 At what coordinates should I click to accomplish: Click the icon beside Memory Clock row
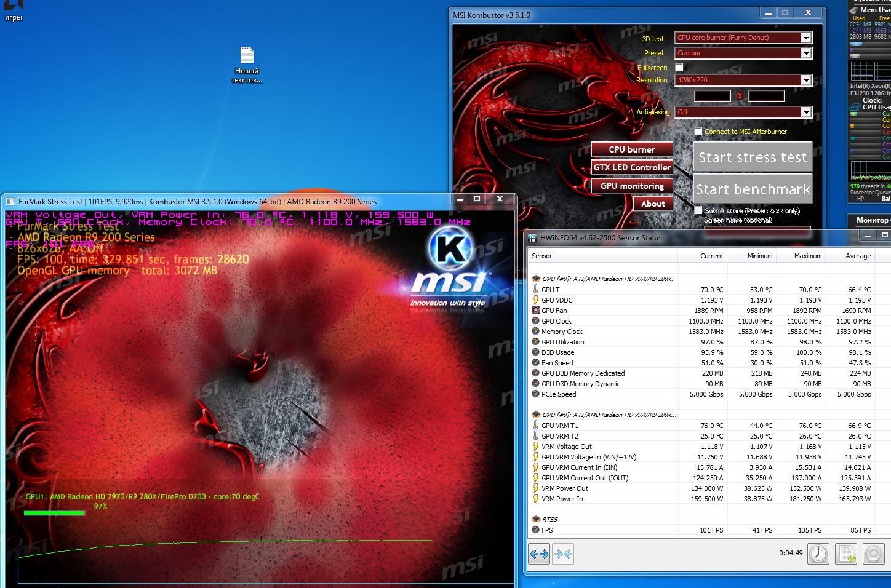pyautogui.click(x=536, y=332)
